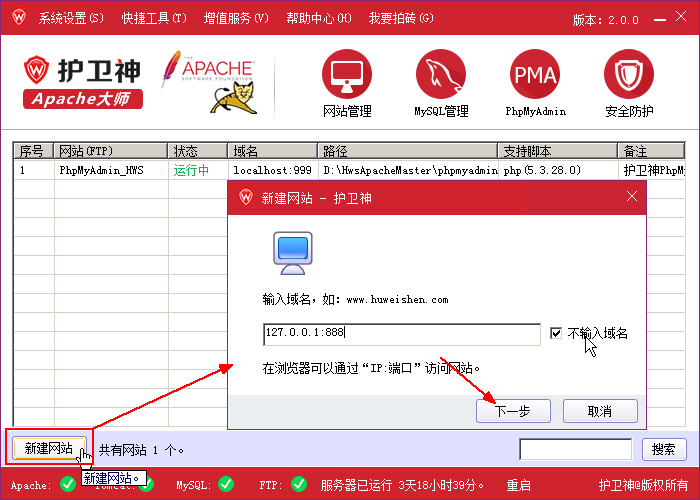Viewport: 700px width, 500px height.
Task: Sort by the 支持脚本 column header
Action: click(x=558, y=151)
